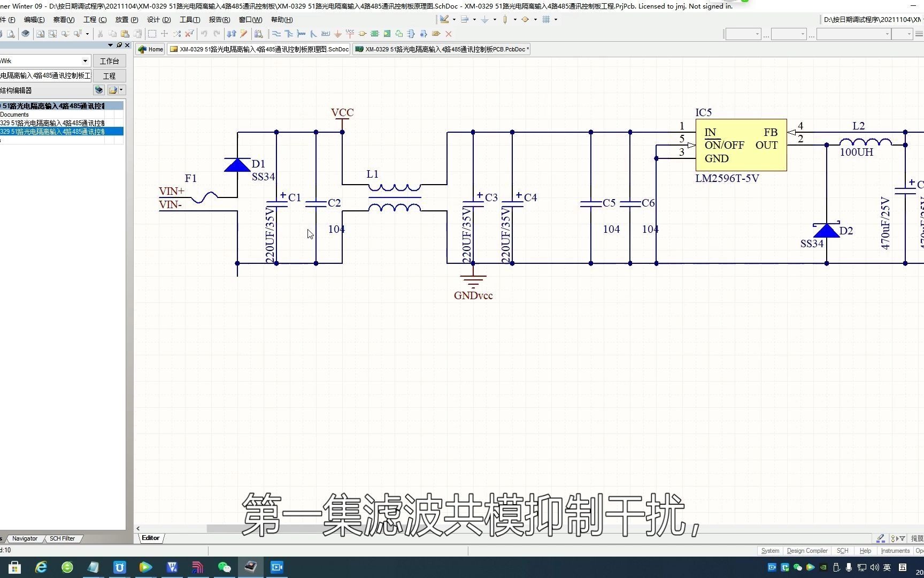This screenshot has width=924, height=578.
Task: Click the up/down hierarchy arrows icon
Action: (232, 34)
